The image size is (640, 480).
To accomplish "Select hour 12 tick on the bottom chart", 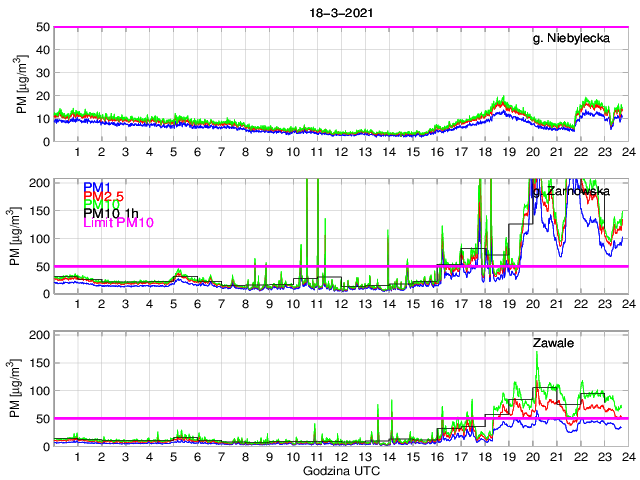I will click(x=341, y=455).
